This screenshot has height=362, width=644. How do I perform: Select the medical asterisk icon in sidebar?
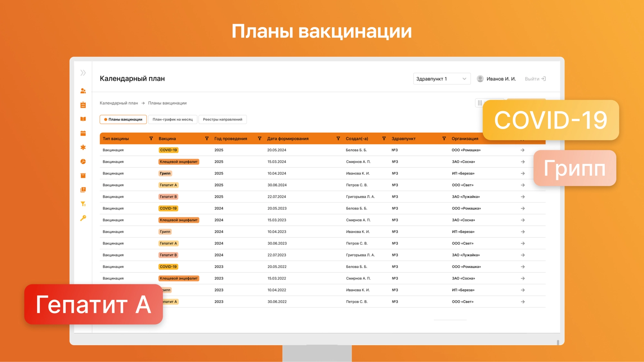[x=83, y=147]
